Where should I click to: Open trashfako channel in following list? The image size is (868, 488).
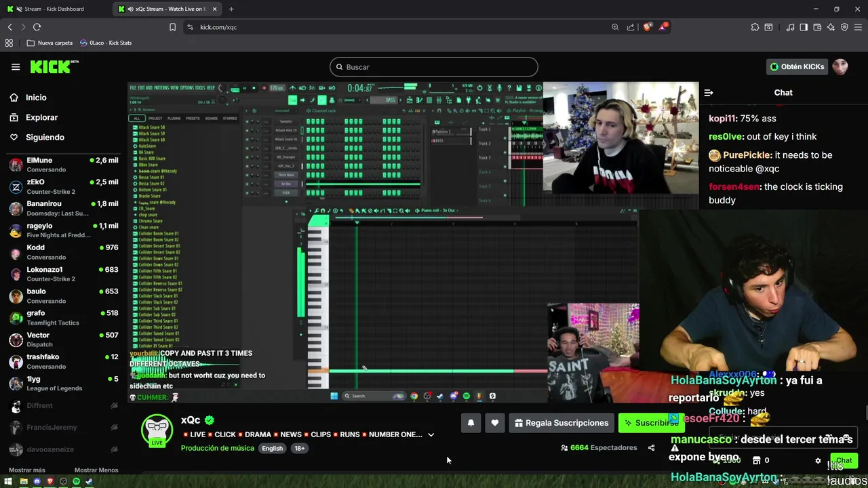(64, 361)
